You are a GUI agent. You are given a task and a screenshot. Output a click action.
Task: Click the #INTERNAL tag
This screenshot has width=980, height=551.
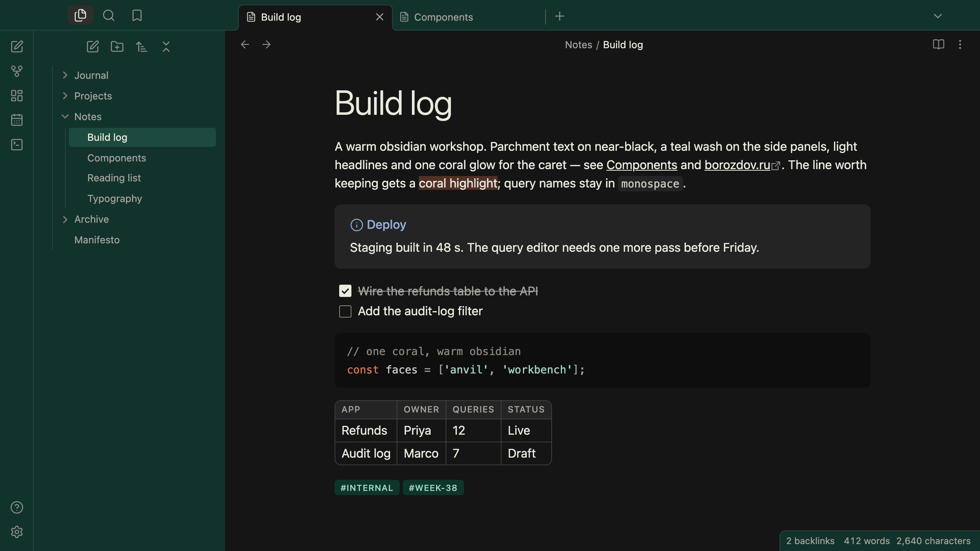(x=367, y=487)
